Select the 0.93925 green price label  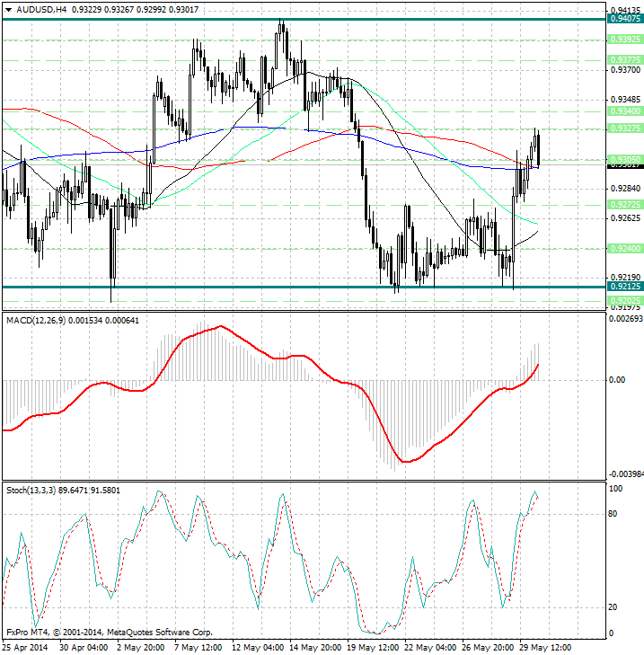[x=623, y=40]
